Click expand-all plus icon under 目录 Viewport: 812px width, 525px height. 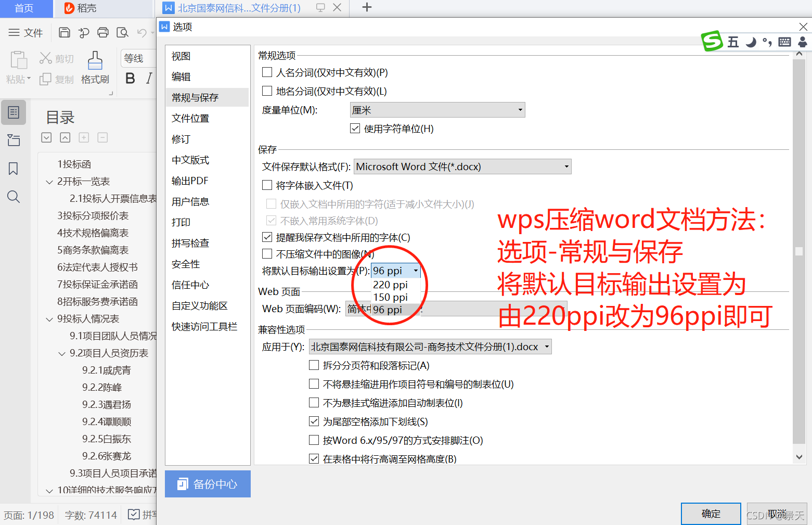click(x=84, y=137)
